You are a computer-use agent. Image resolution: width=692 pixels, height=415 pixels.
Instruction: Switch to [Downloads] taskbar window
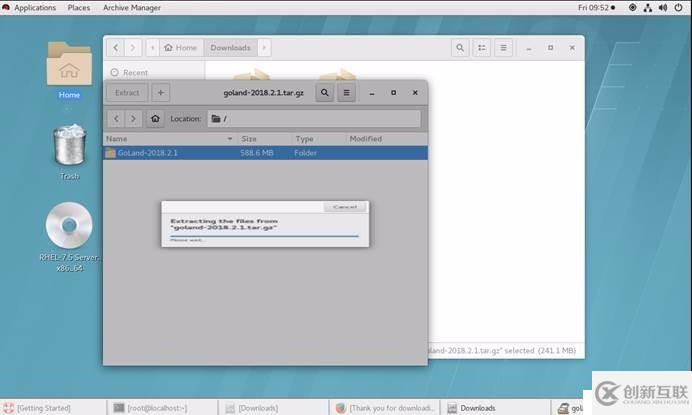click(274, 408)
